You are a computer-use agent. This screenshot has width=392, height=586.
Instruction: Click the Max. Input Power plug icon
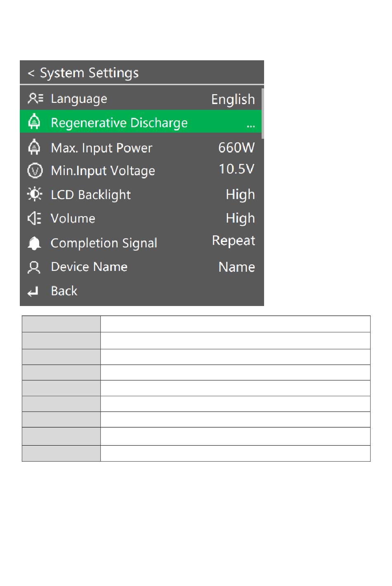pyautogui.click(x=34, y=147)
